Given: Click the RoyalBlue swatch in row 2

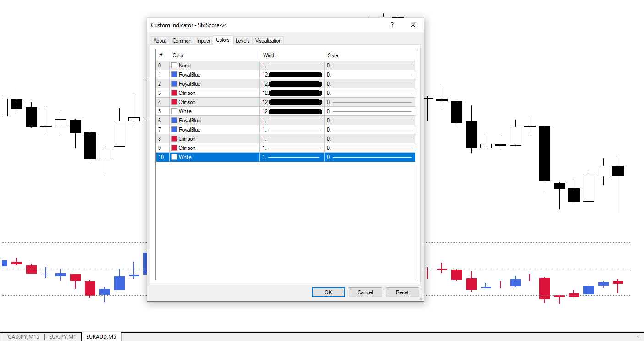Looking at the screenshot, I should (x=174, y=84).
